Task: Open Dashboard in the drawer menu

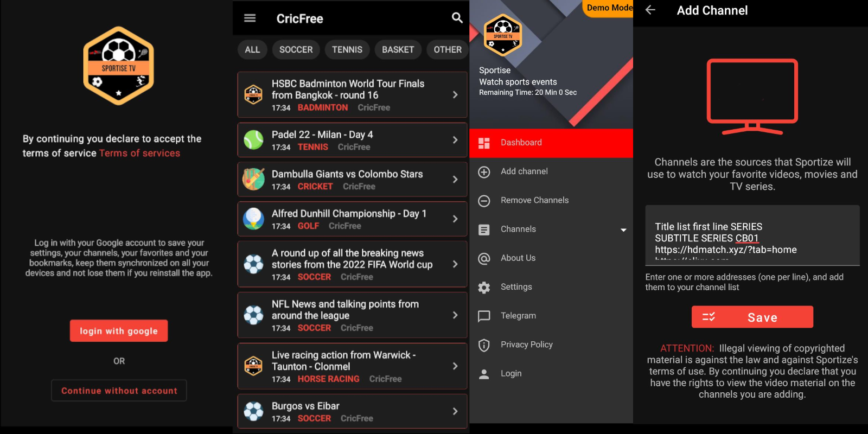Action: pyautogui.click(x=551, y=143)
